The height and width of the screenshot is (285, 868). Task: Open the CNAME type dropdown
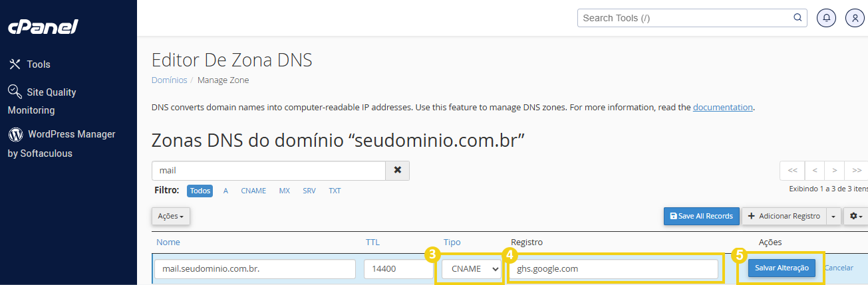click(470, 269)
